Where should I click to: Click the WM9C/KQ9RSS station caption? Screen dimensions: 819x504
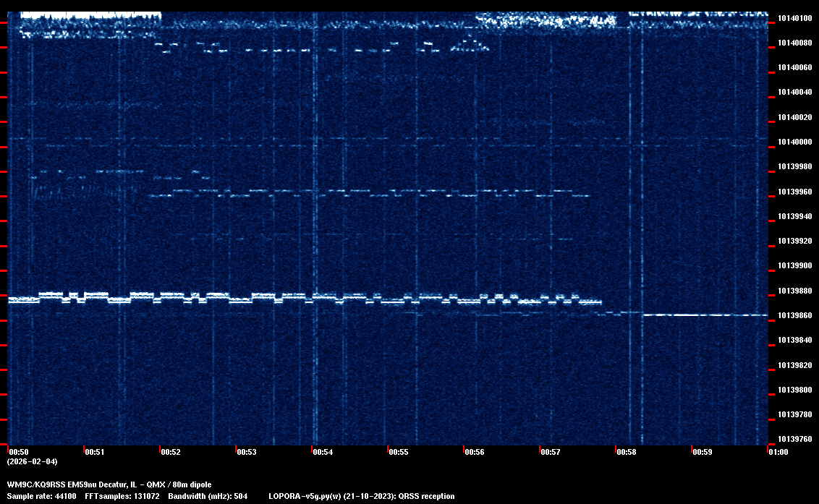click(109, 484)
